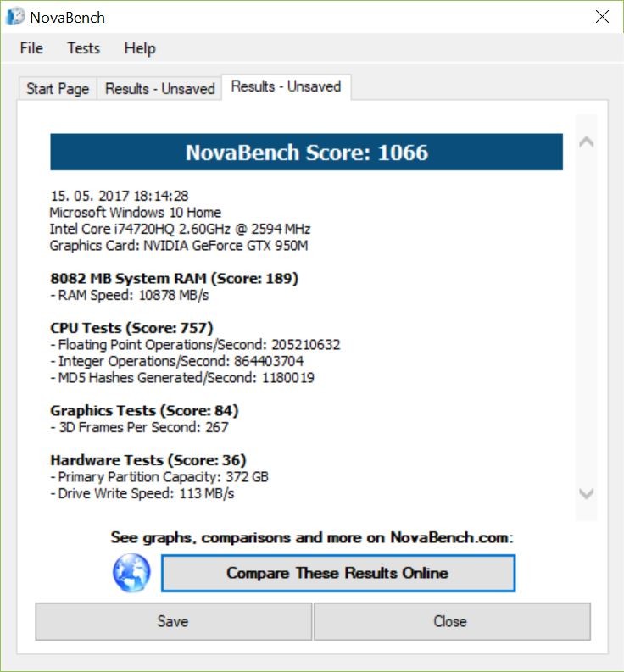Switch to the Start Page tab
Image resolution: width=624 pixels, height=672 pixels.
(x=58, y=89)
